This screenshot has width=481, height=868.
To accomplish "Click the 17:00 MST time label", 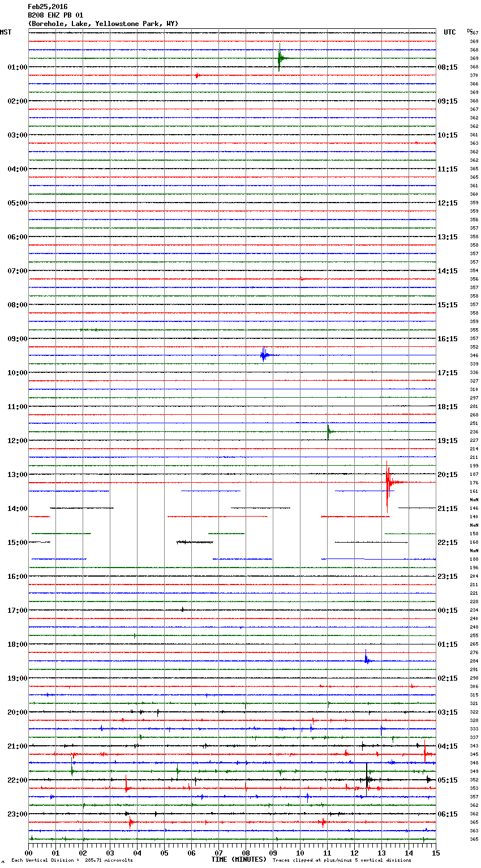I will (x=18, y=611).
